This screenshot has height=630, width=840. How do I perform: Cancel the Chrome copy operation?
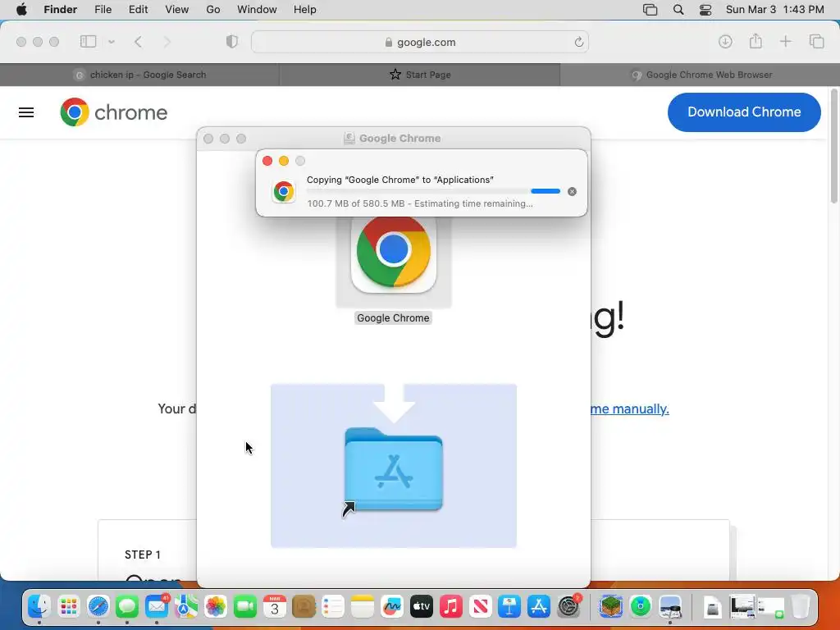tap(572, 191)
